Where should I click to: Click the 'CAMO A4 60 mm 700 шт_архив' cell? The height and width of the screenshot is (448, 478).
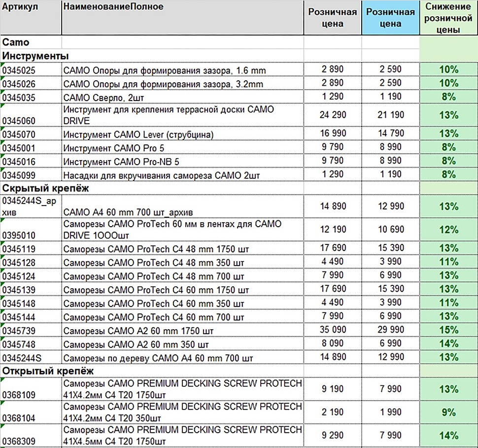(183, 206)
